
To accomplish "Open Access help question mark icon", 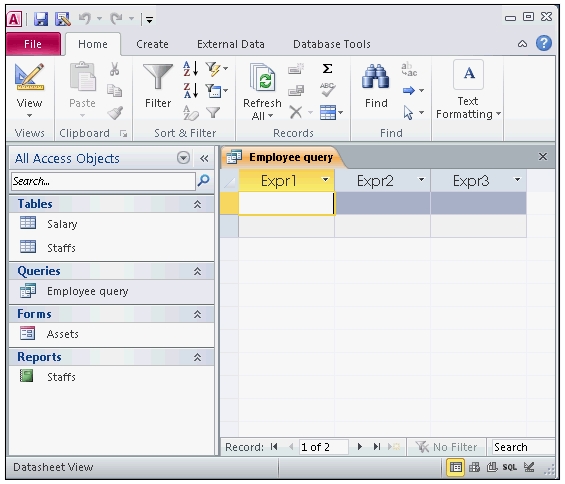I will click(544, 44).
